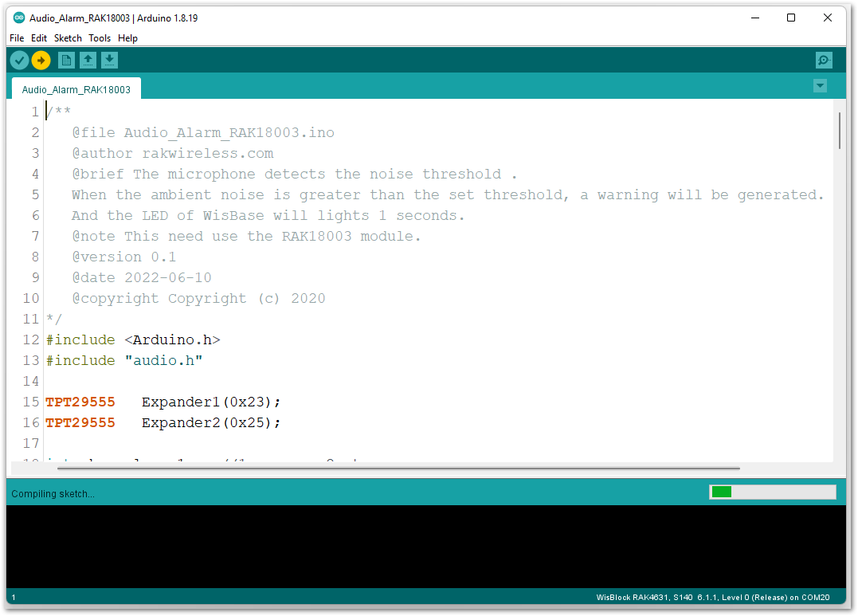The width and height of the screenshot is (858, 616).
Task: Click the vertical editor scrollbar thumb
Action: (x=839, y=131)
